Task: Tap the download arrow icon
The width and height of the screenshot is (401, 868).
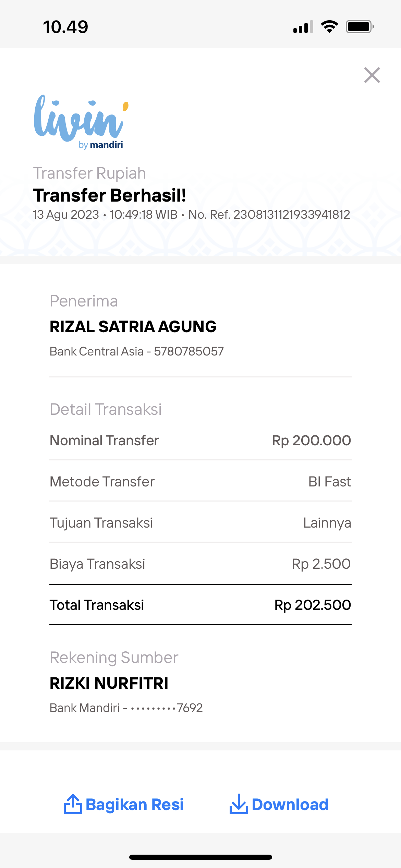Action: pos(239,804)
